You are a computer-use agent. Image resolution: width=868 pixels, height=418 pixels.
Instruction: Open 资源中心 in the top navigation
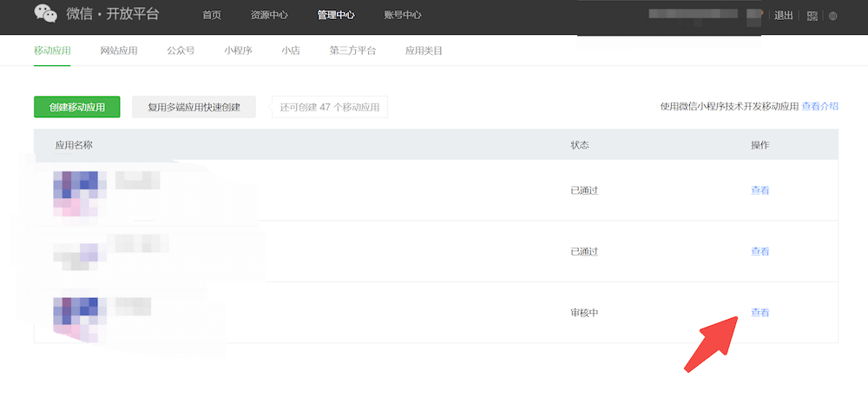(269, 16)
